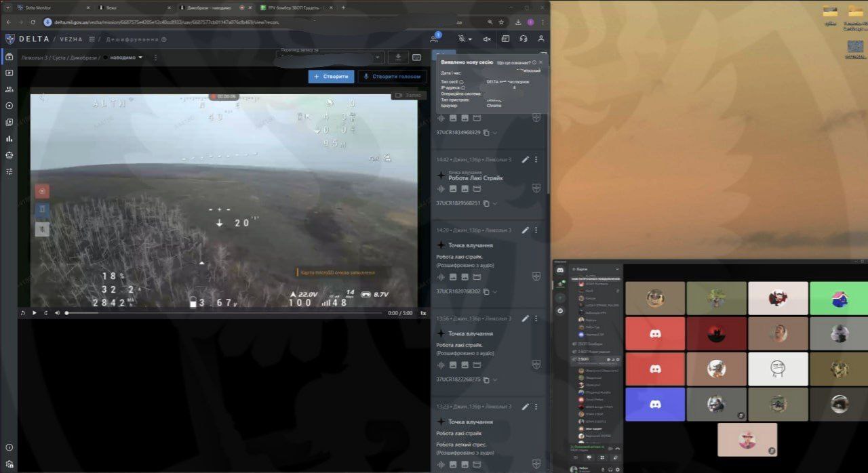This screenshot has width=868, height=473.
Task: Open the user profile icon in header
Action: 541,39
